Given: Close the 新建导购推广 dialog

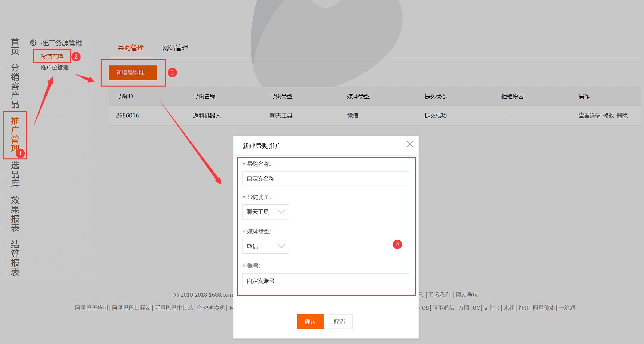Looking at the screenshot, I should [410, 144].
